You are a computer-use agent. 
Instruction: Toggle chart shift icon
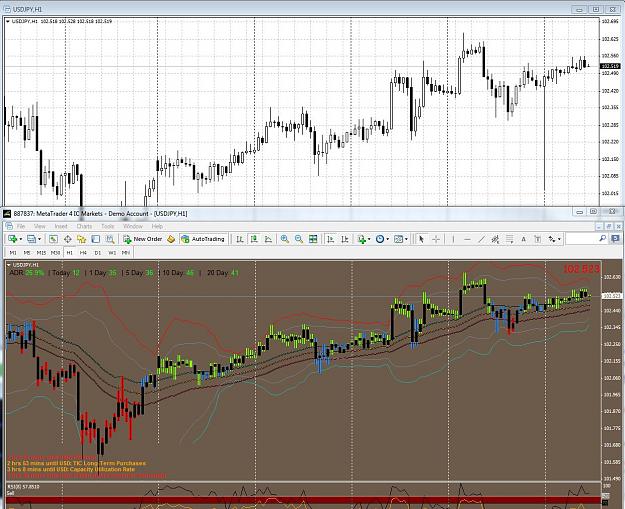pyautogui.click(x=345, y=239)
